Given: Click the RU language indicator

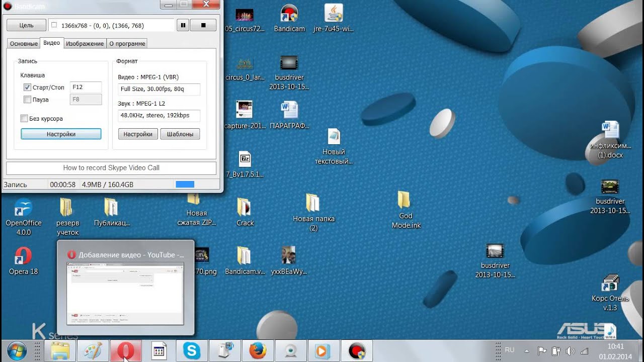Looking at the screenshot, I should pos(510,350).
